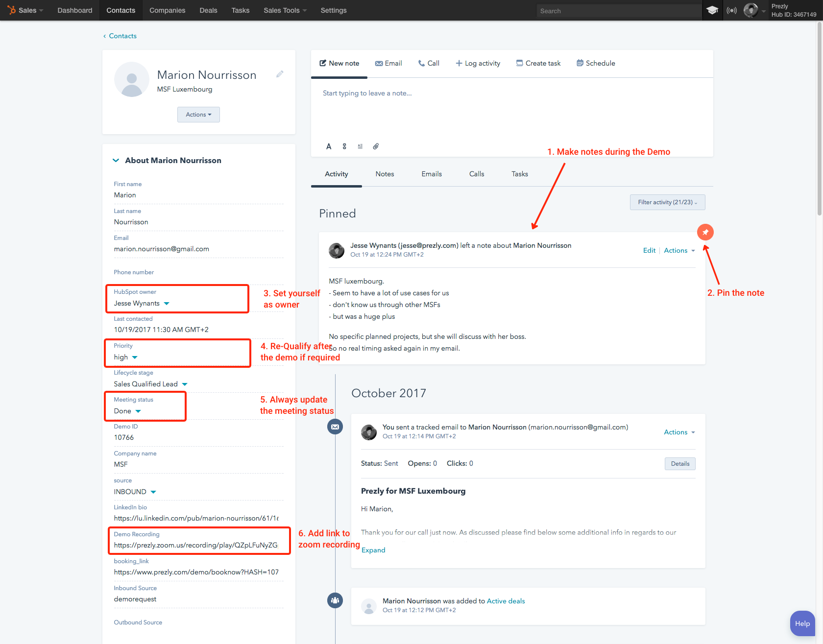Open Actions menu on the tracked email

[x=679, y=432]
